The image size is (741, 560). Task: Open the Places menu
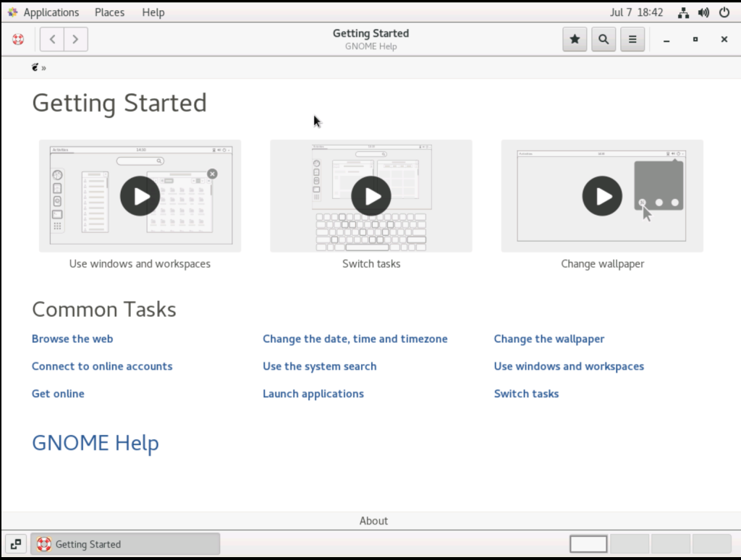[x=110, y=13]
